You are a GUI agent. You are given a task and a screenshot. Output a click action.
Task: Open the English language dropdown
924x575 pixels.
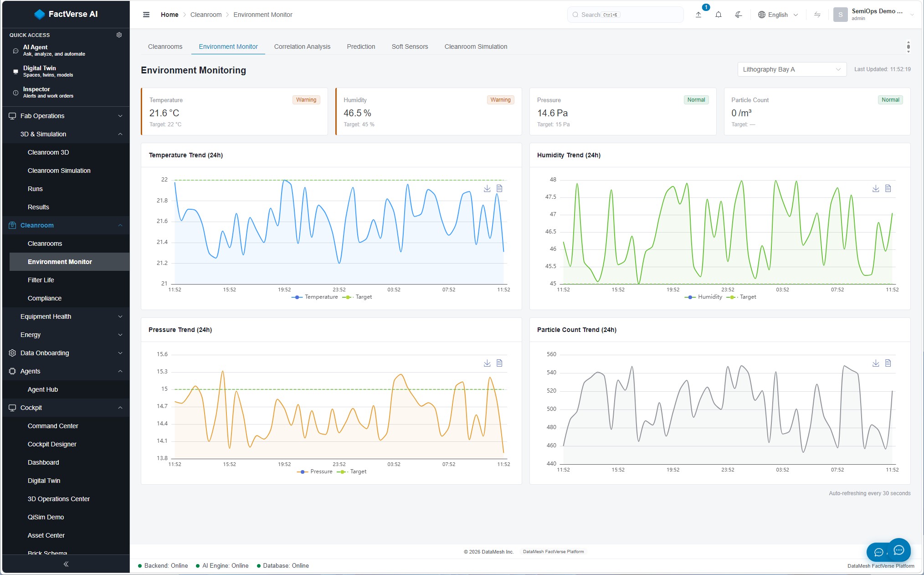[778, 15]
